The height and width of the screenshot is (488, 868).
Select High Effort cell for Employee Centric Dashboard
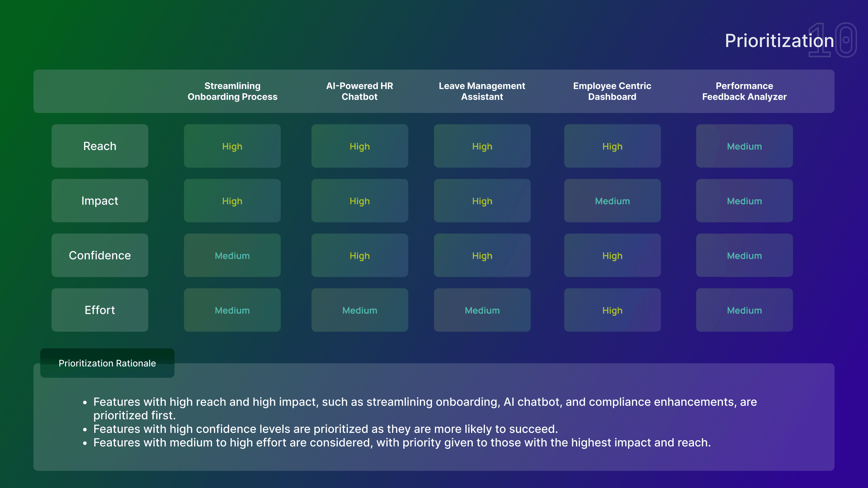[x=612, y=310]
